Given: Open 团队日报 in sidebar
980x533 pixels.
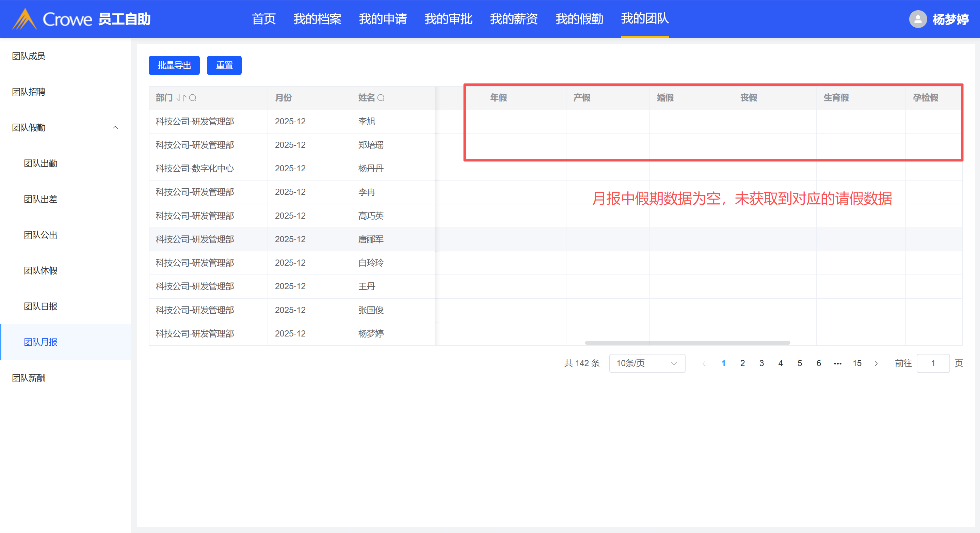Looking at the screenshot, I should point(41,307).
